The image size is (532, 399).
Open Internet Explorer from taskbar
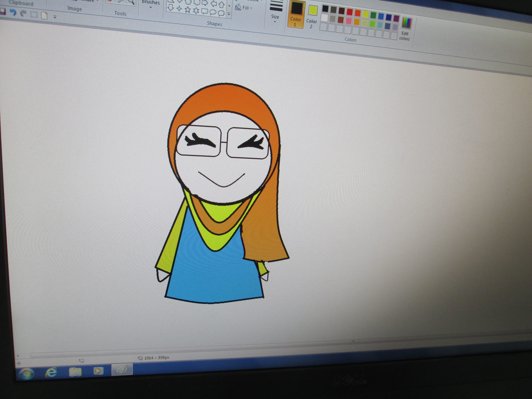click(x=51, y=373)
